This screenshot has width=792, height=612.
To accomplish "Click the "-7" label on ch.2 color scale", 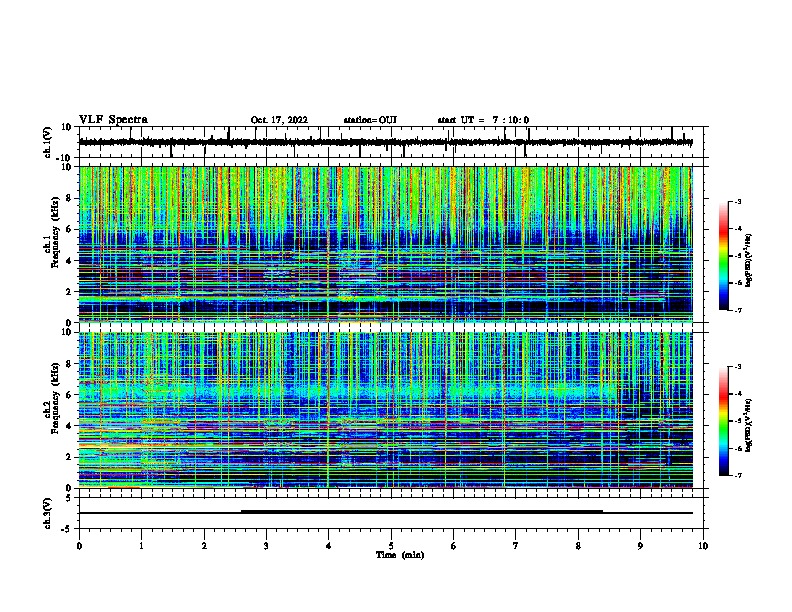I will [x=737, y=476].
